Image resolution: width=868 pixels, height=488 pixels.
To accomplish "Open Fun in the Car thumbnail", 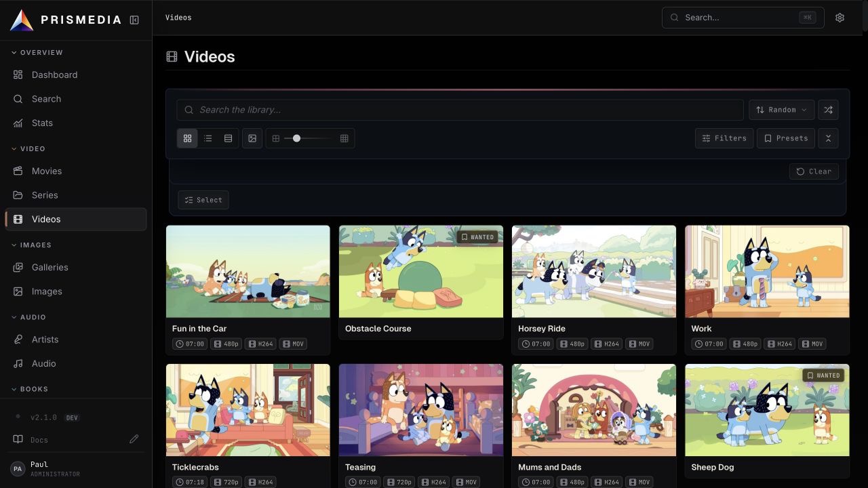I will [248, 272].
